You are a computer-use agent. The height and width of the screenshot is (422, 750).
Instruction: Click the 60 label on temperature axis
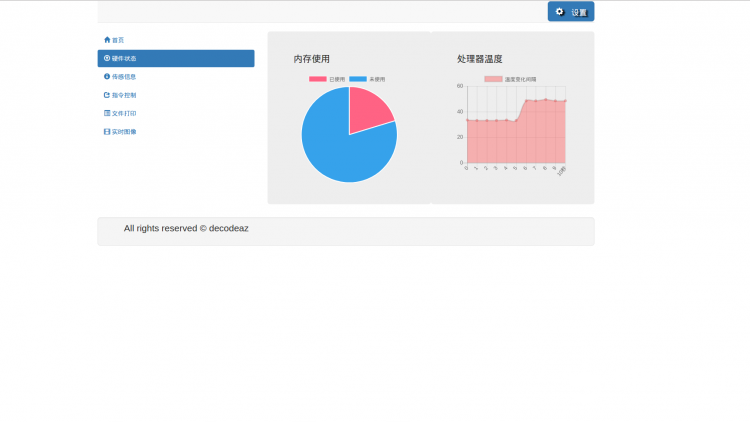pos(460,86)
